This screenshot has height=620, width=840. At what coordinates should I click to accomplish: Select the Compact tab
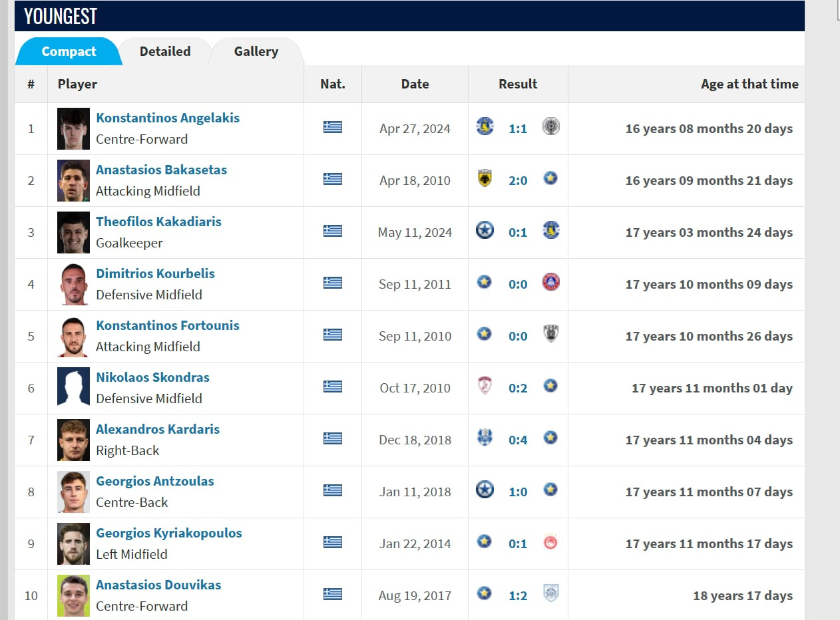(69, 51)
